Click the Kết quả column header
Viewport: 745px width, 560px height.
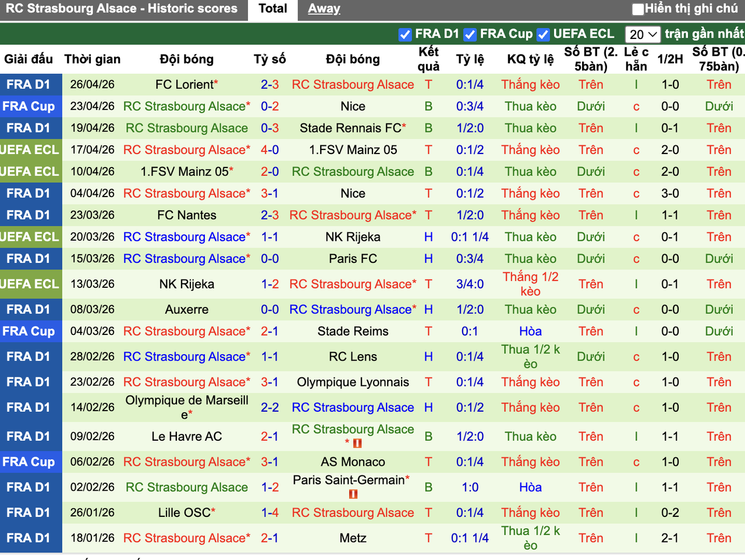[x=428, y=59]
